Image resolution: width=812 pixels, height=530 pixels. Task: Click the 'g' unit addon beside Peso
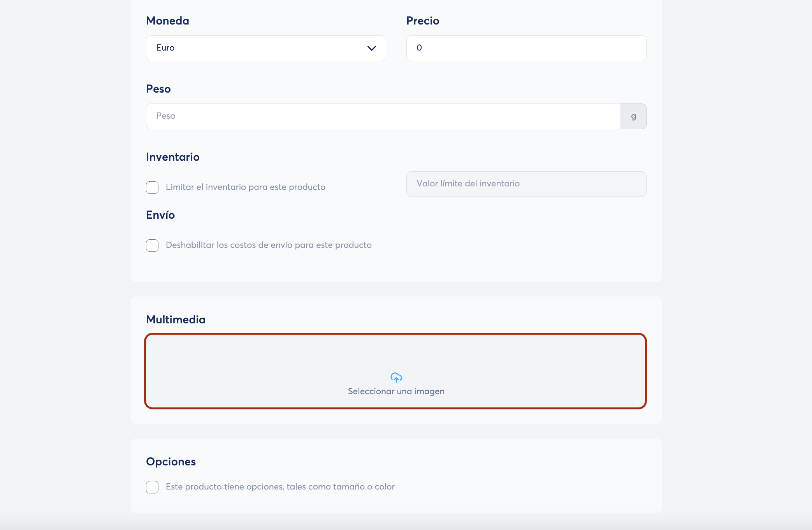coord(633,116)
